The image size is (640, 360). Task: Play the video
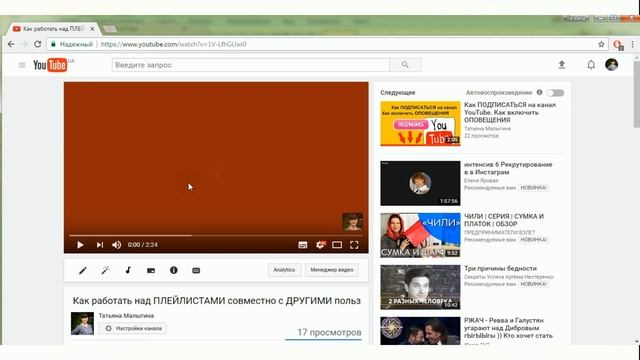click(x=80, y=244)
